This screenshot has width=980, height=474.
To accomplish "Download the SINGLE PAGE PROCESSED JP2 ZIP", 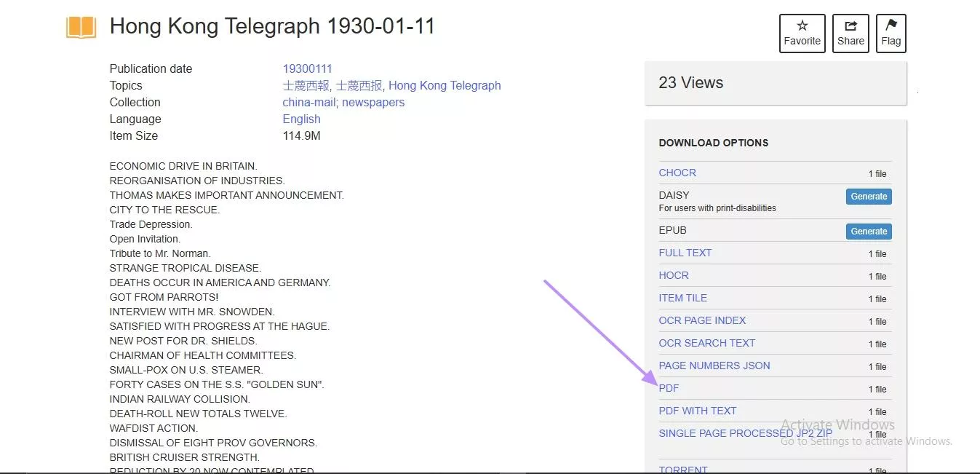I will point(744,433).
